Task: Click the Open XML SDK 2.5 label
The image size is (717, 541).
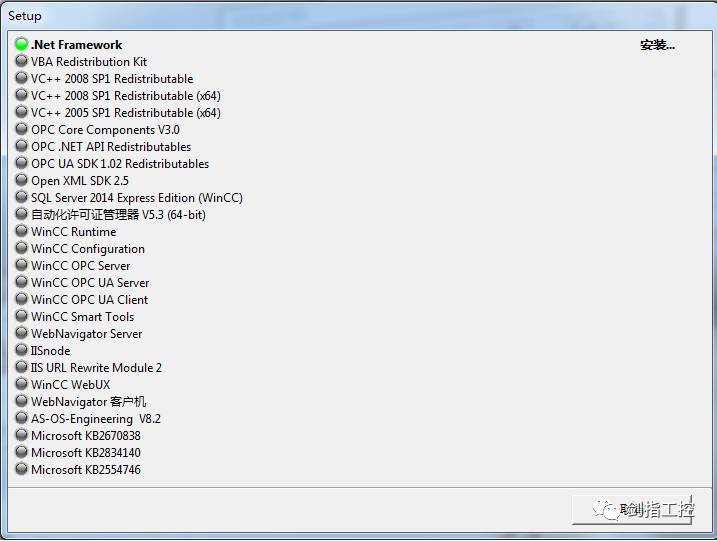Action: 80,181
